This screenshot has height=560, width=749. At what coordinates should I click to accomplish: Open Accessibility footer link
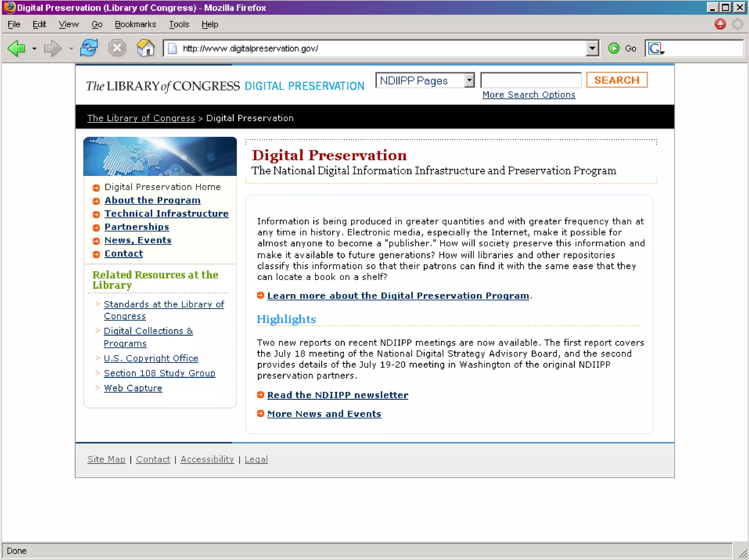(207, 459)
